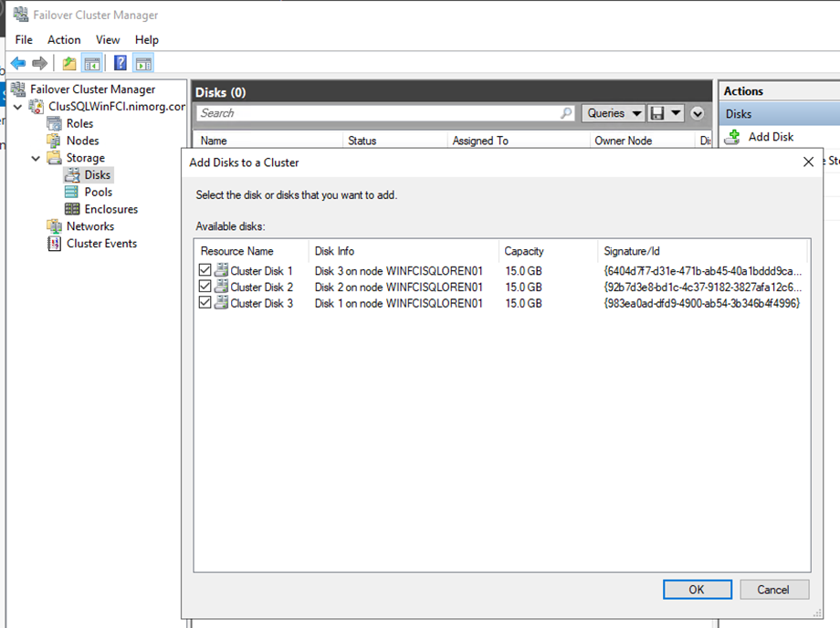
Task: Select the Cluster Disk 3 row name
Action: [x=261, y=303]
